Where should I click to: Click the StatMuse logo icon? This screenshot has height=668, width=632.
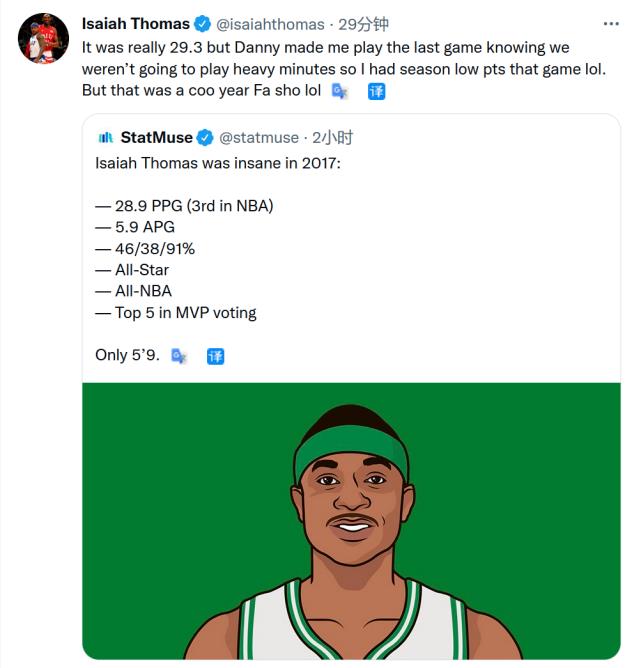point(104,137)
